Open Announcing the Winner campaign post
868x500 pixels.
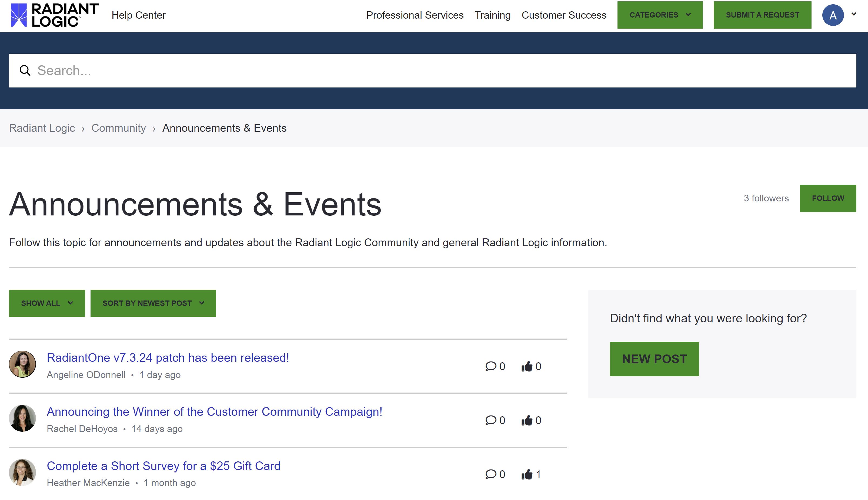(x=214, y=412)
